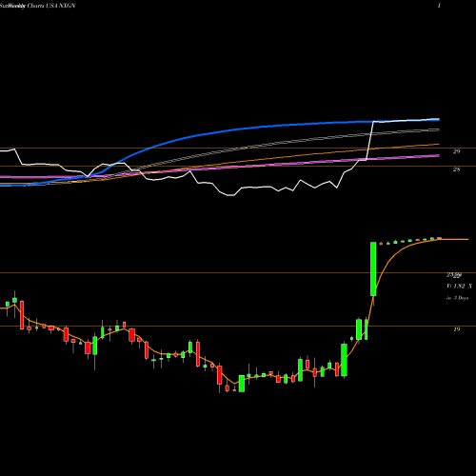Click the price axis label 28
Image resolution: width=476 pixels, height=476 pixels.
(x=456, y=169)
